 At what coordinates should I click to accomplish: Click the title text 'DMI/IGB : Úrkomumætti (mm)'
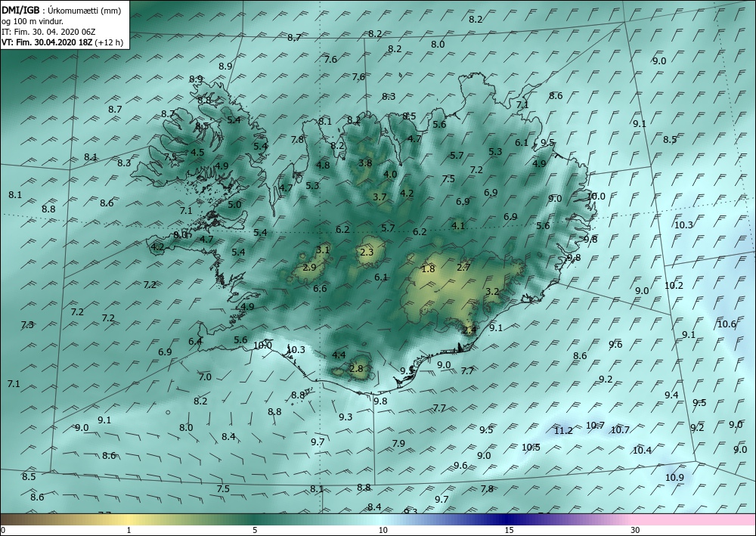click(x=61, y=11)
